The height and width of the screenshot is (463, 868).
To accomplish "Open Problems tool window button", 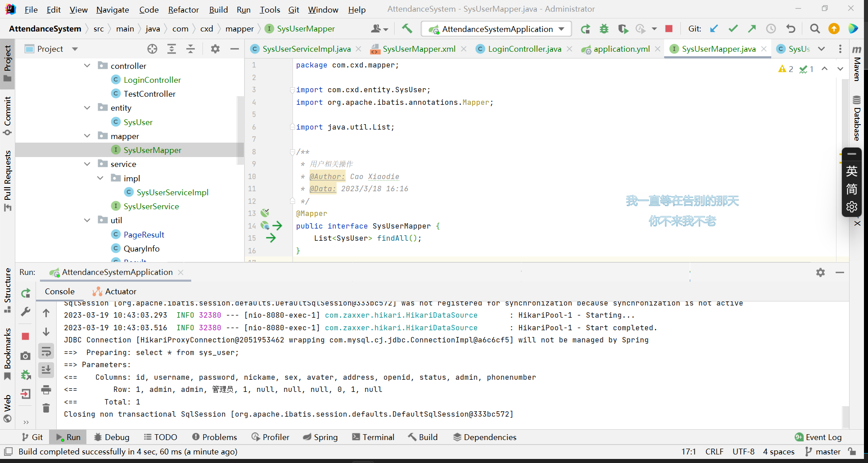I will (214, 437).
